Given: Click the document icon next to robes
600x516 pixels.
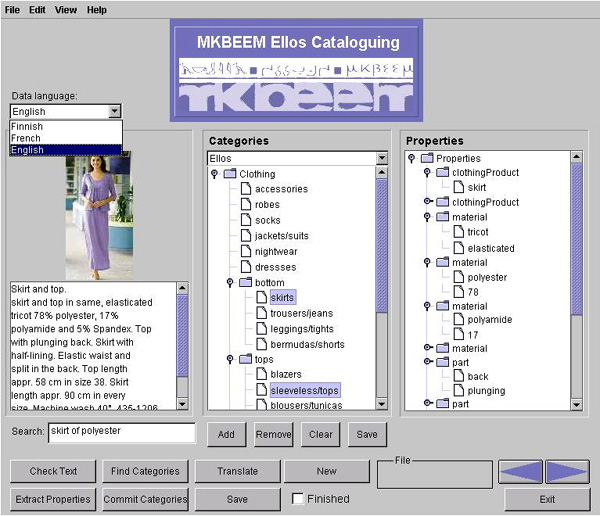Looking at the screenshot, I should 246,204.
